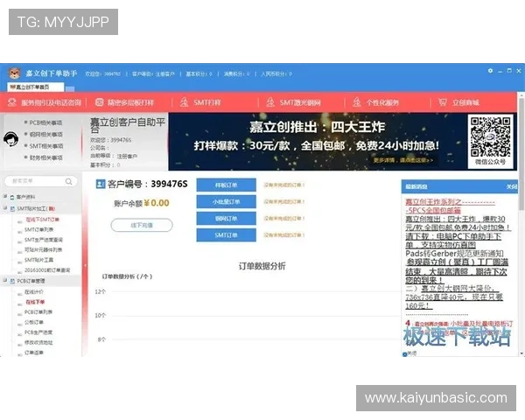Click the 更多详情 banner link
The width and height of the screenshot is (525, 420).
pos(403,160)
